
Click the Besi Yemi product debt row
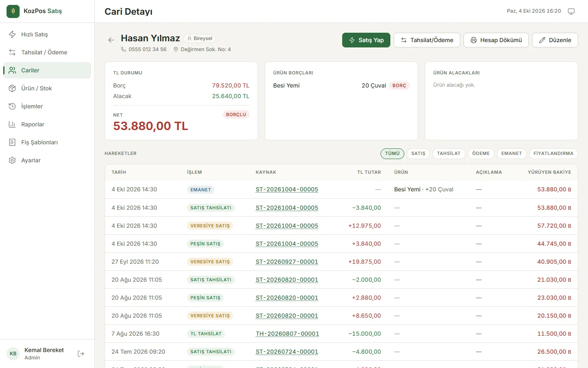tap(341, 85)
